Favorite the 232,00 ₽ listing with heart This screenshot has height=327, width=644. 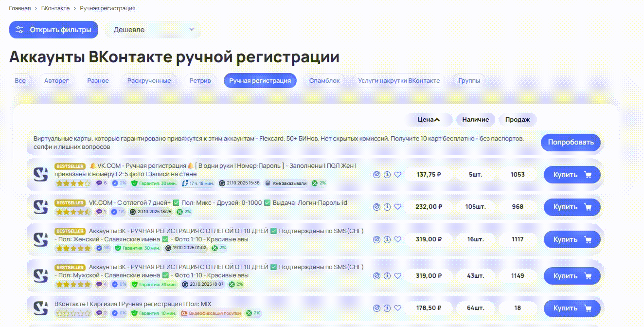(397, 207)
